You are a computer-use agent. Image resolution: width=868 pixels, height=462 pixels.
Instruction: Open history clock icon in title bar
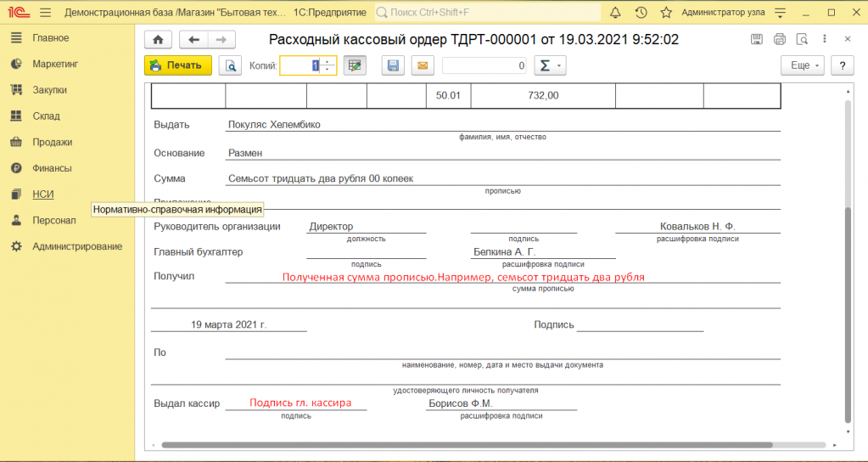pyautogui.click(x=641, y=13)
